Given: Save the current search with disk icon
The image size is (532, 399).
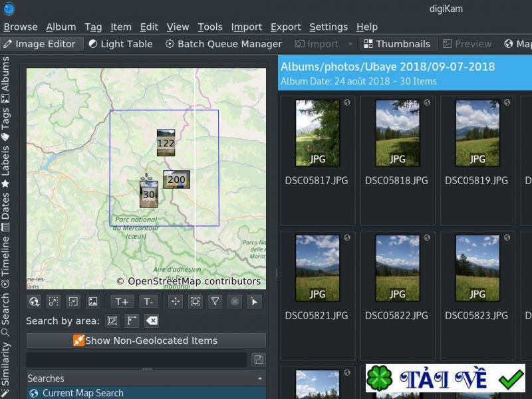Looking at the screenshot, I should click(x=258, y=360).
